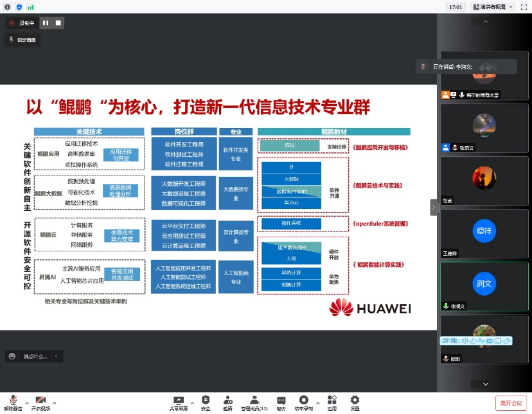Open 管理成员(12) member list
The width and height of the screenshot is (532, 414).
tap(254, 403)
